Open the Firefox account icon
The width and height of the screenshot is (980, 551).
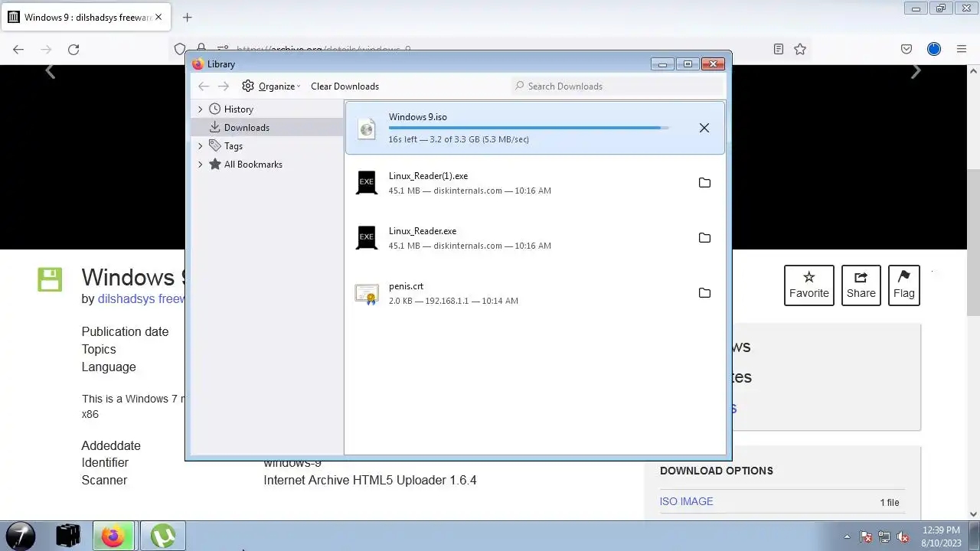[x=934, y=49]
